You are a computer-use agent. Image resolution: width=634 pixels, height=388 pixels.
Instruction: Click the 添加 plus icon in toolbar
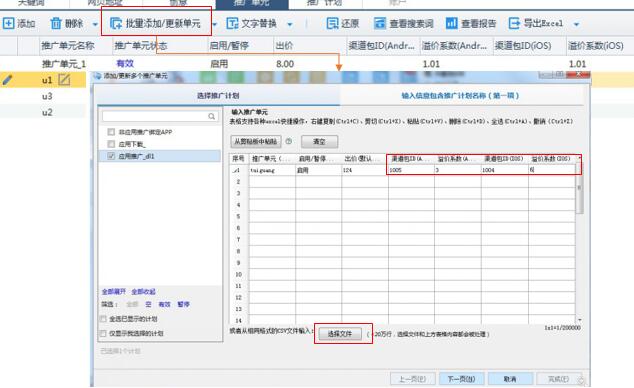tap(8, 23)
